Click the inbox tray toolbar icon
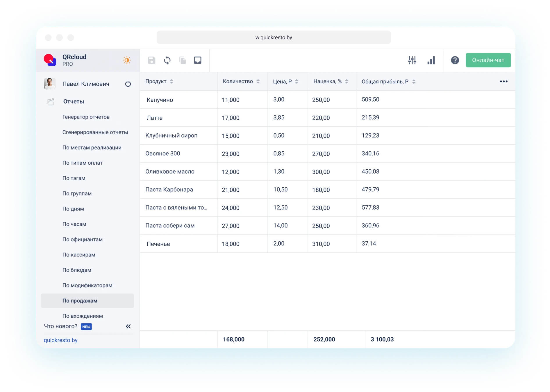550x392 pixels. pyautogui.click(x=198, y=60)
